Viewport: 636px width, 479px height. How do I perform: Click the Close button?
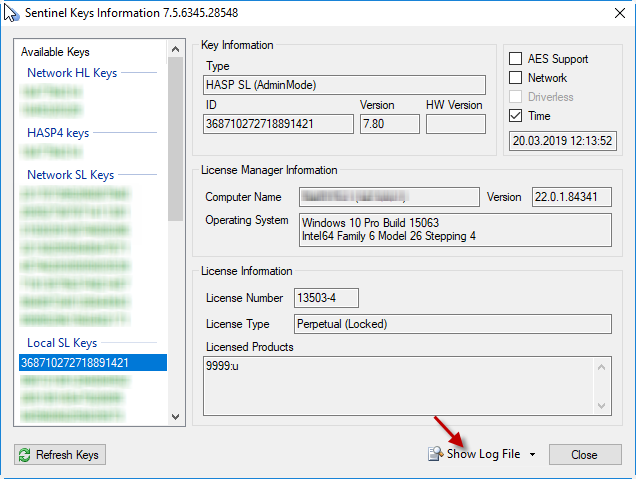(585, 455)
